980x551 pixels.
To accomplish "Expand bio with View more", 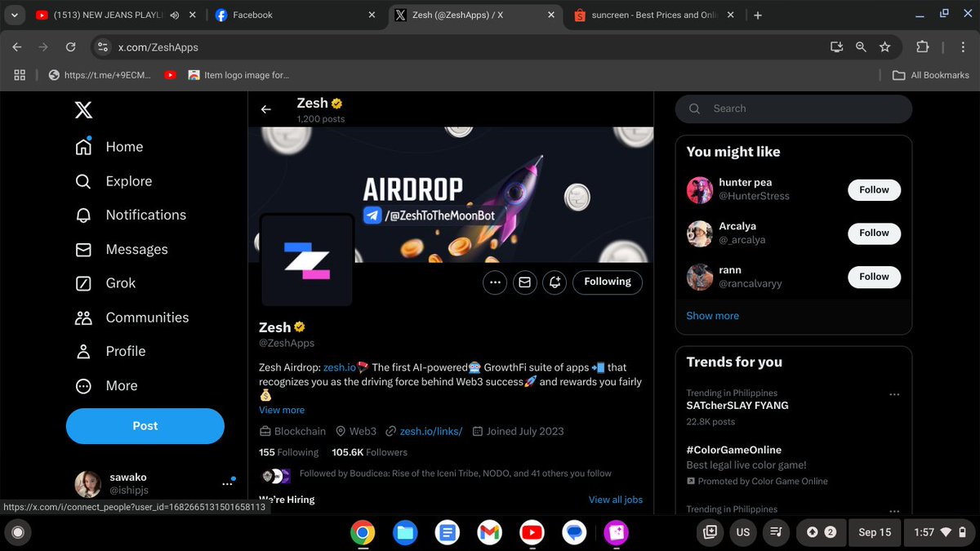I will (x=282, y=410).
